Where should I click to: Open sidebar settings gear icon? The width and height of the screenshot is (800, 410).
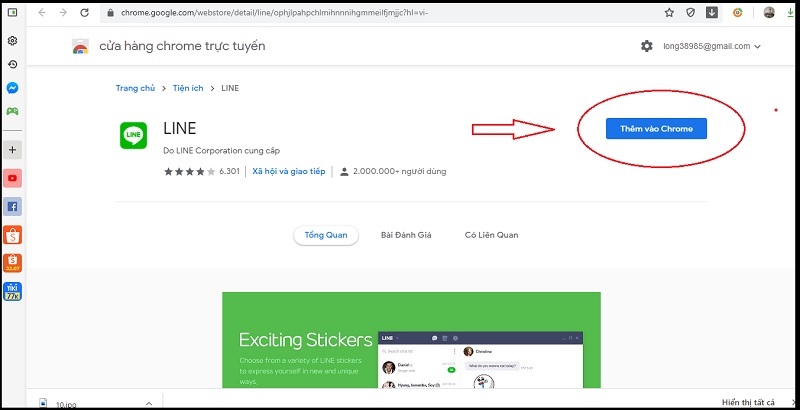pos(13,41)
